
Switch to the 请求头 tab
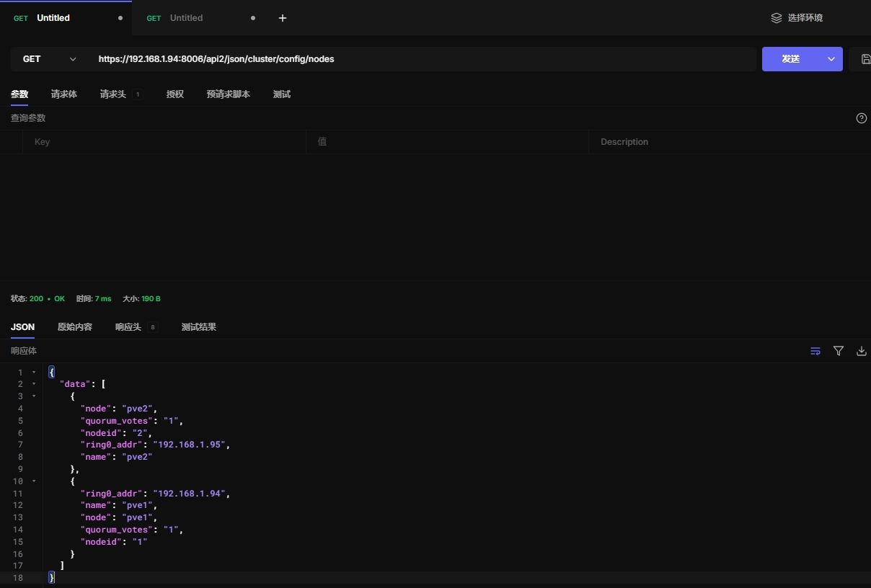coord(112,94)
